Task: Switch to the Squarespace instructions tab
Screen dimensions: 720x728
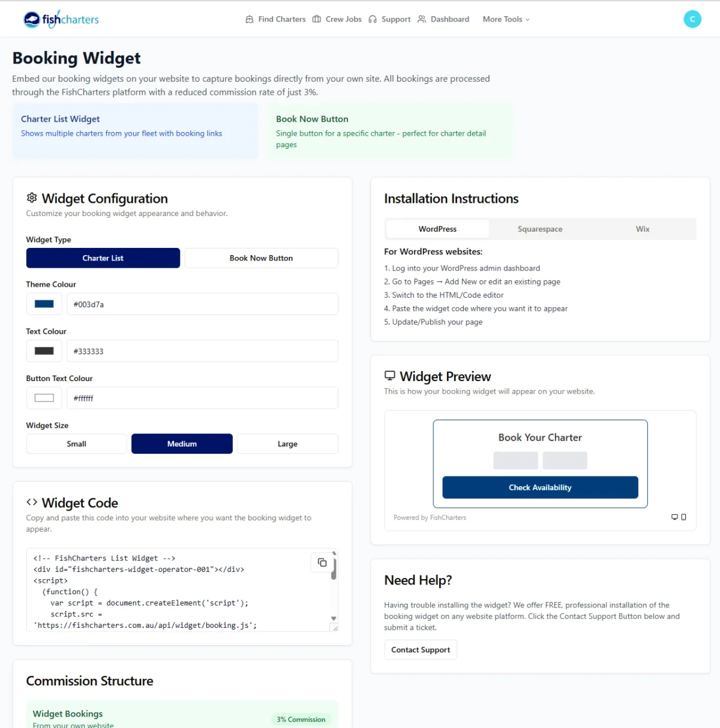Action: (x=540, y=229)
